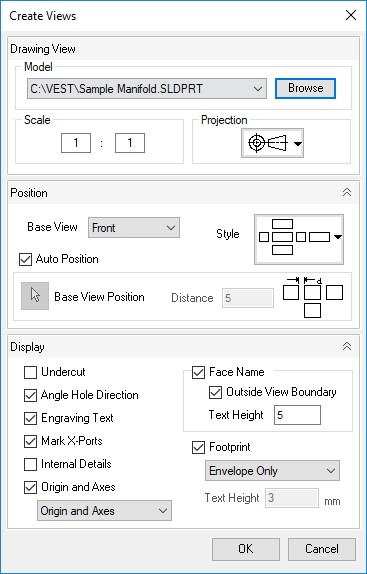Close the Create Views dialog
Image resolution: width=367 pixels, height=574 pixels.
[x=351, y=15]
